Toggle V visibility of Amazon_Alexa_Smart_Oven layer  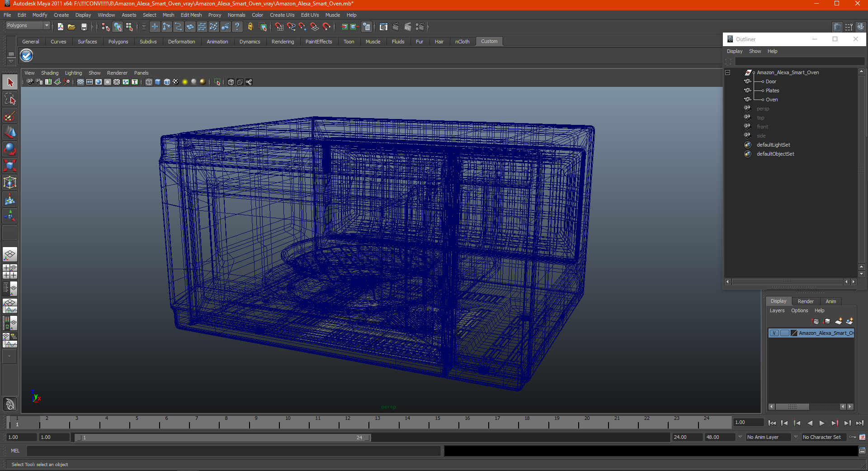774,333
